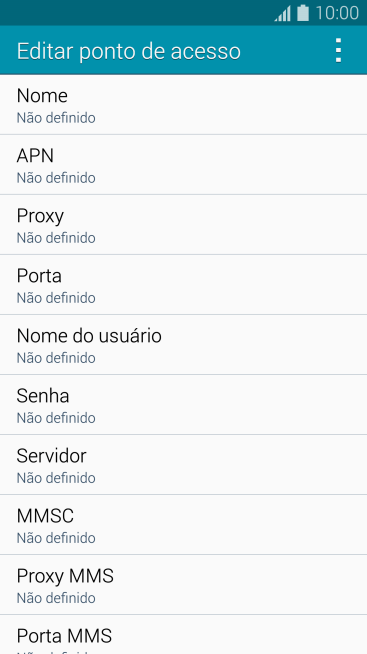The height and width of the screenshot is (654, 367).
Task: Open the Nome field
Action: 184,105
